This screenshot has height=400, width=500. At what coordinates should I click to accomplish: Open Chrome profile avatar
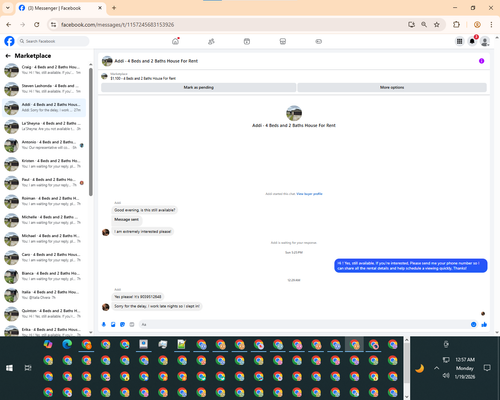477,25
